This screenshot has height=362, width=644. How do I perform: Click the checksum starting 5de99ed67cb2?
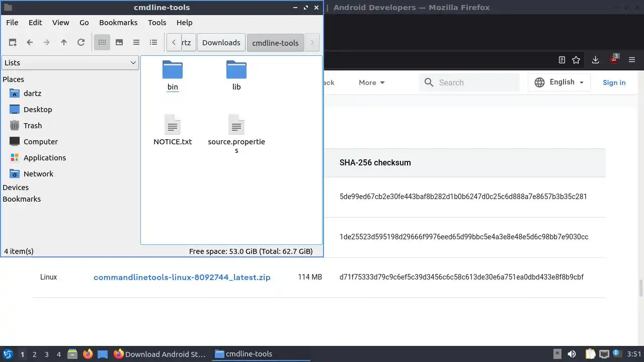[x=463, y=197]
